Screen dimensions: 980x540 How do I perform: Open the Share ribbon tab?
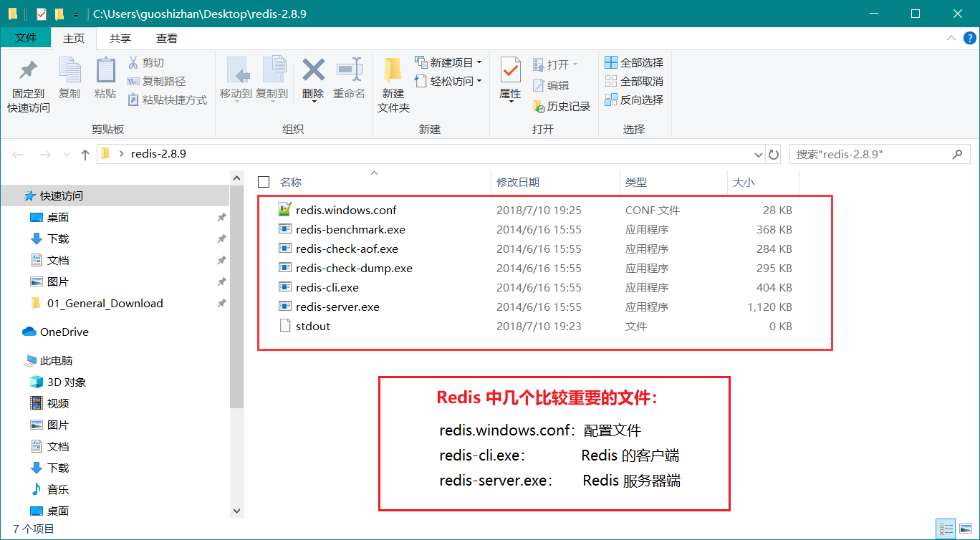pos(120,38)
